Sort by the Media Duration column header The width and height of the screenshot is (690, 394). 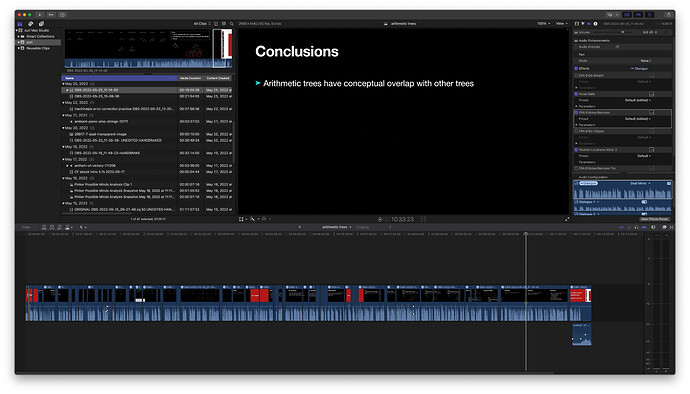(x=190, y=78)
